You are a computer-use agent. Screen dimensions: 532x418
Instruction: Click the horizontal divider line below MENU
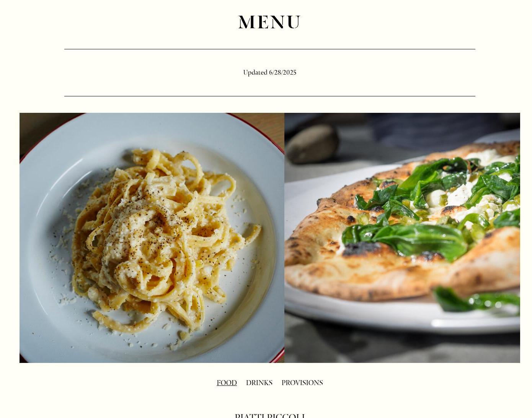point(269,49)
